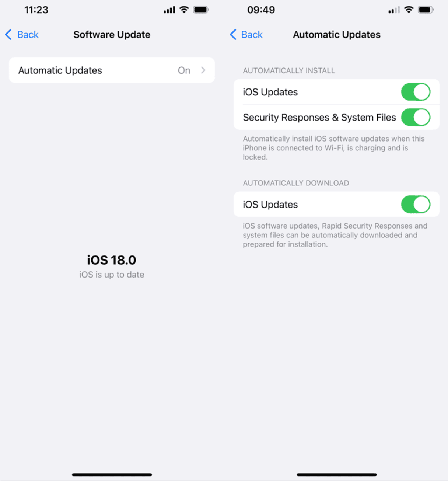Viewport: 448px width, 481px height.
Task: Tap the On value for Automatic Updates
Action: 184,70
